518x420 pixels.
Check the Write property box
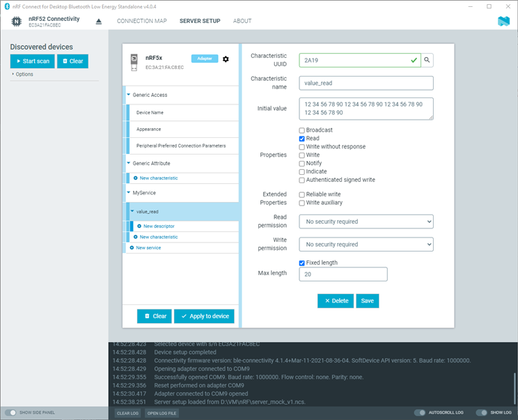tap(301, 155)
